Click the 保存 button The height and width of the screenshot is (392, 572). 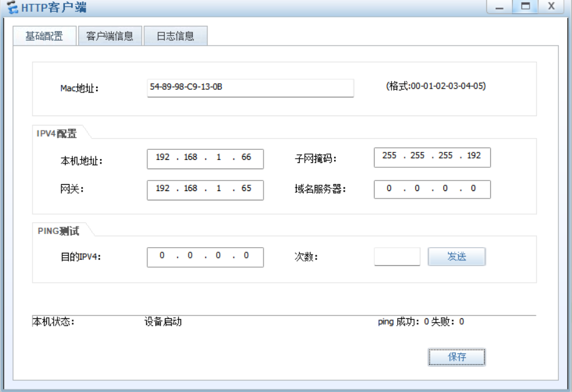point(456,356)
